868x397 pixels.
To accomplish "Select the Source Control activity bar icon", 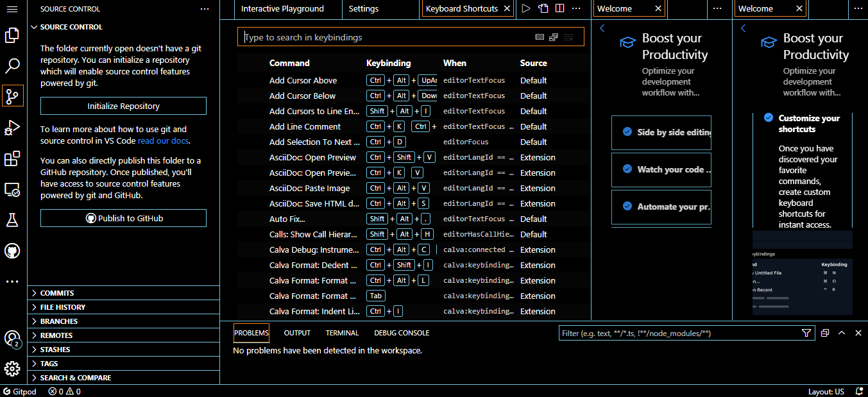I will coord(12,96).
